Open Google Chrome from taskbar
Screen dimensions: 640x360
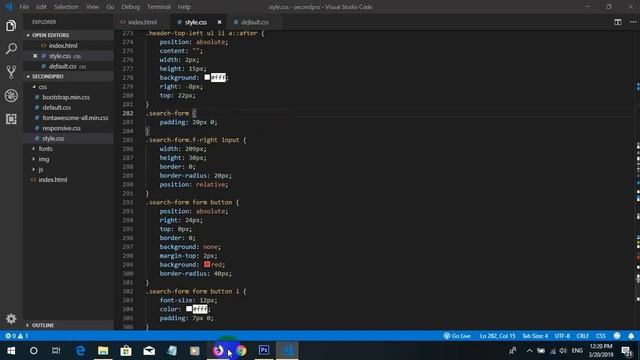tap(241, 350)
